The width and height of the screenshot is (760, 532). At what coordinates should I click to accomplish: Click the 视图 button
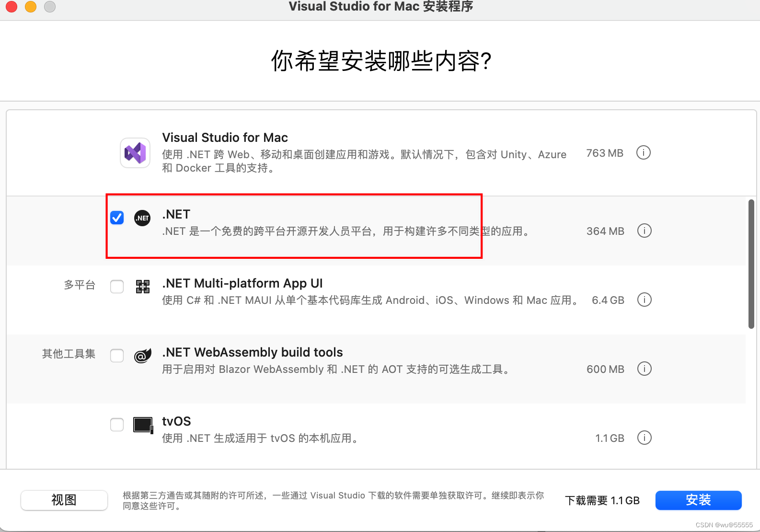pos(64,500)
